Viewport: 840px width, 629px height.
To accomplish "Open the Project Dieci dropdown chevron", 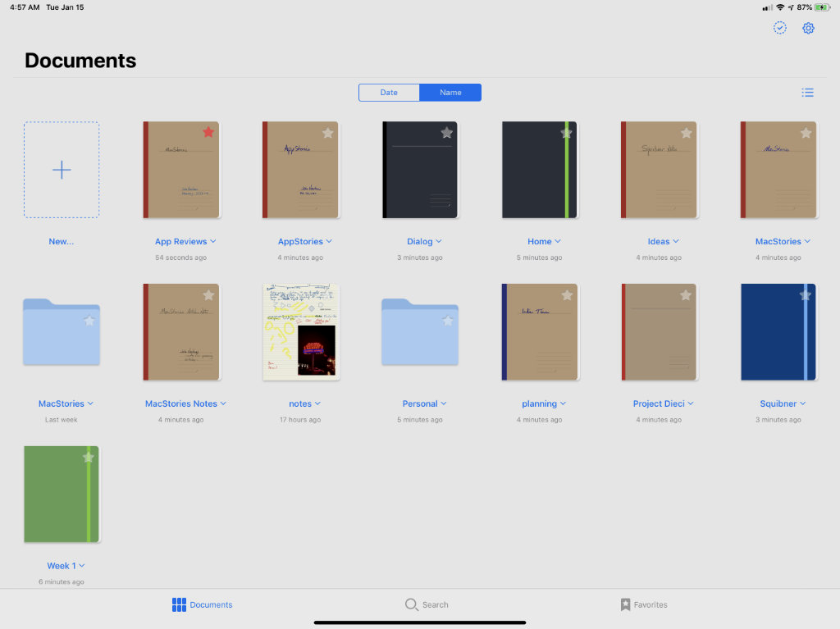I will tap(691, 403).
